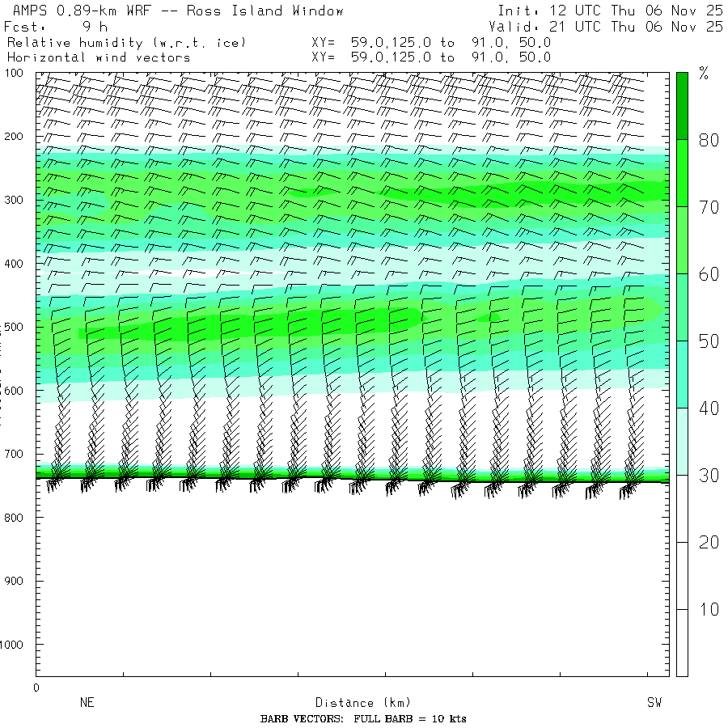Click the colorbar label 70
728x728 pixels.
[709, 207]
